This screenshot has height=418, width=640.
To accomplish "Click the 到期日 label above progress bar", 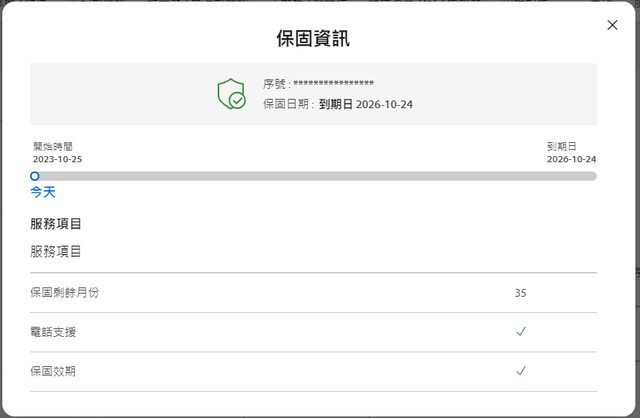I will [561, 146].
